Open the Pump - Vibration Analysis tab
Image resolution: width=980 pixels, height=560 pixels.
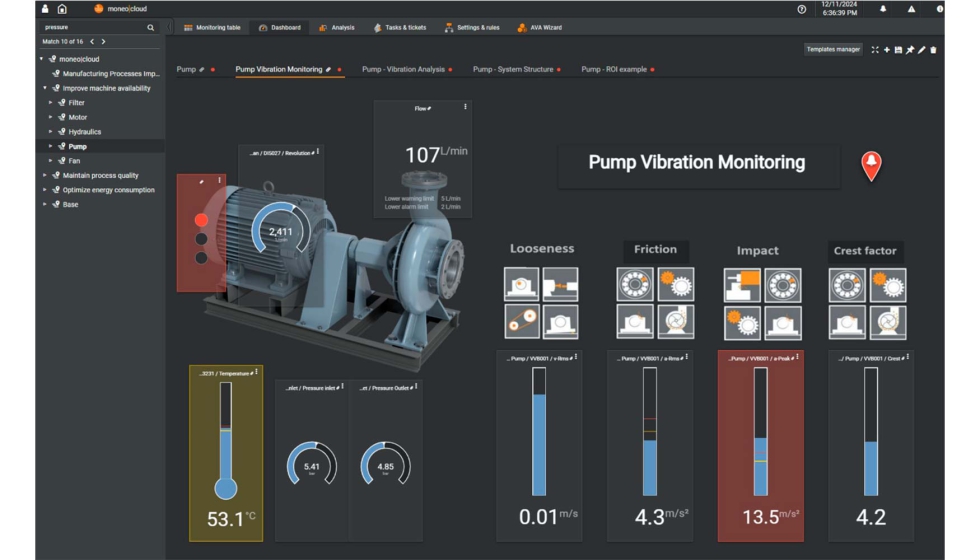tap(403, 70)
